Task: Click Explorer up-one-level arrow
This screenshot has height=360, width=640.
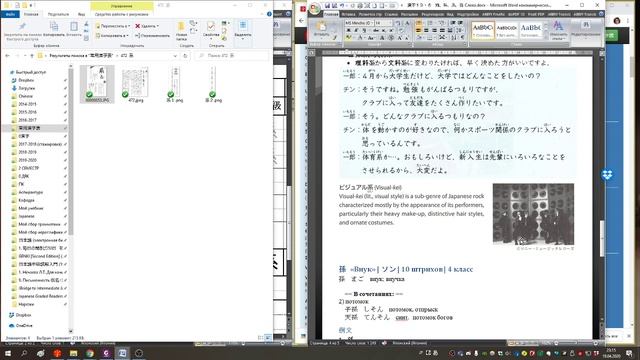Action: click(x=32, y=56)
